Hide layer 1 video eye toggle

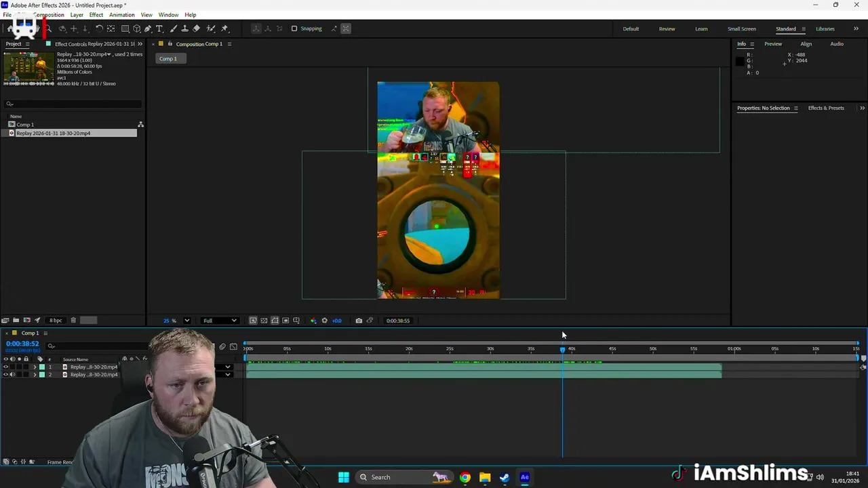coord(5,367)
